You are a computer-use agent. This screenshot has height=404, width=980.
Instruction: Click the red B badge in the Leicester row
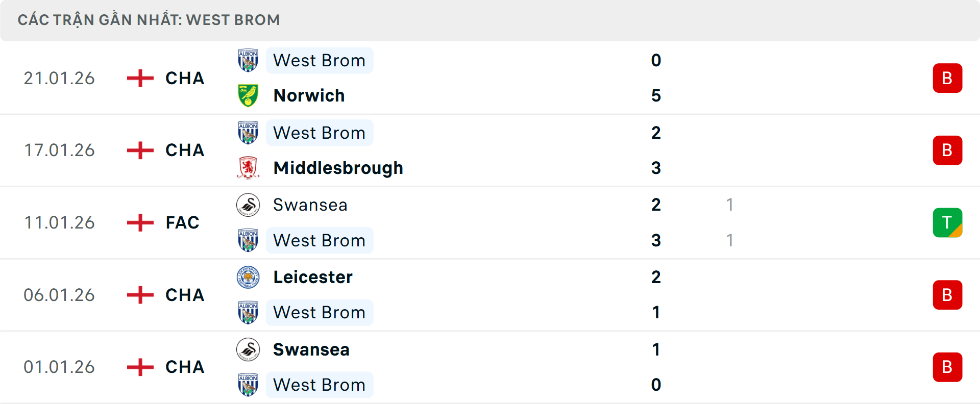[x=947, y=294]
